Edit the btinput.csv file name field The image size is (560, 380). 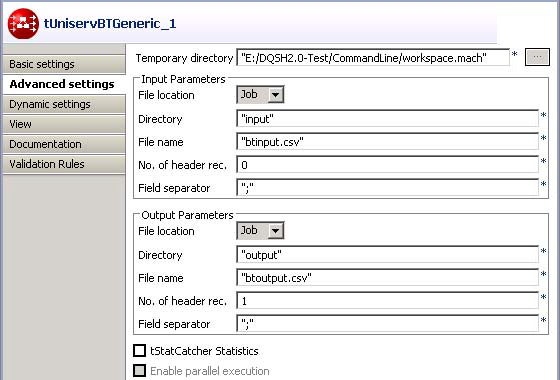pos(388,142)
